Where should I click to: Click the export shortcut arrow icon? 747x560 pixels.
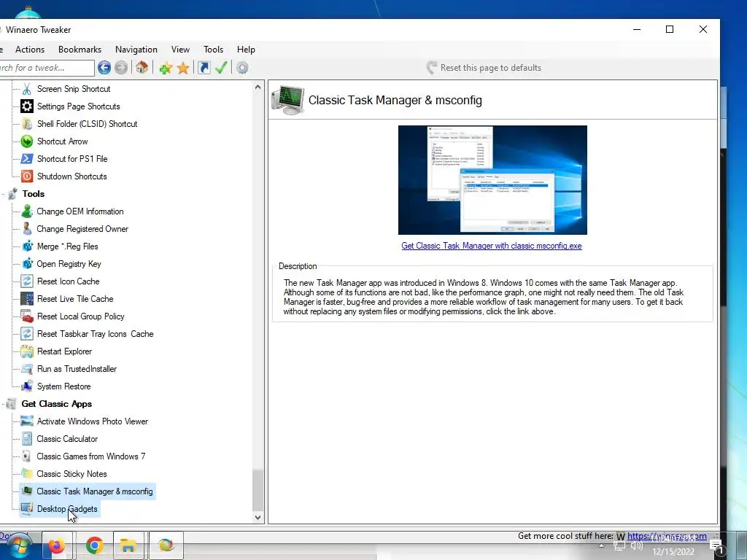204,68
